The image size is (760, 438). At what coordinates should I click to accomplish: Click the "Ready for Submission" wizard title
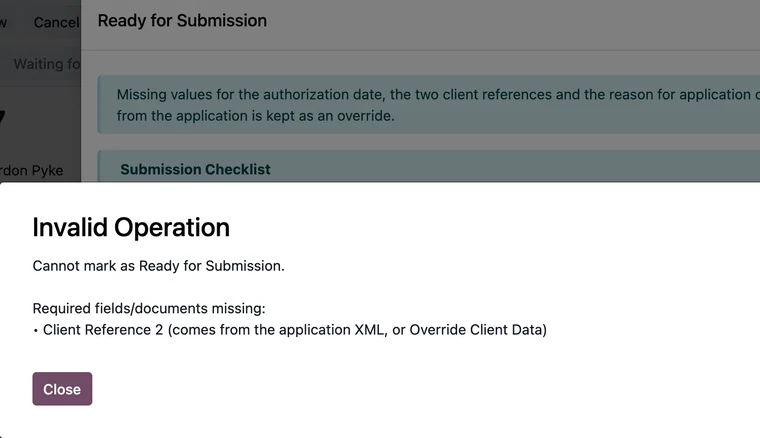point(182,21)
